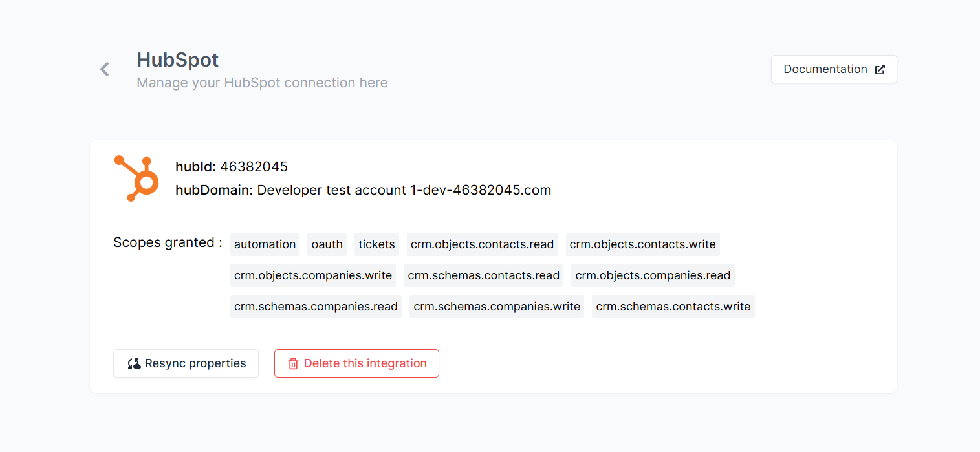Click 'Manage your HubSpot connection here' subtitle
Screen dimensions: 980x452
point(262,83)
